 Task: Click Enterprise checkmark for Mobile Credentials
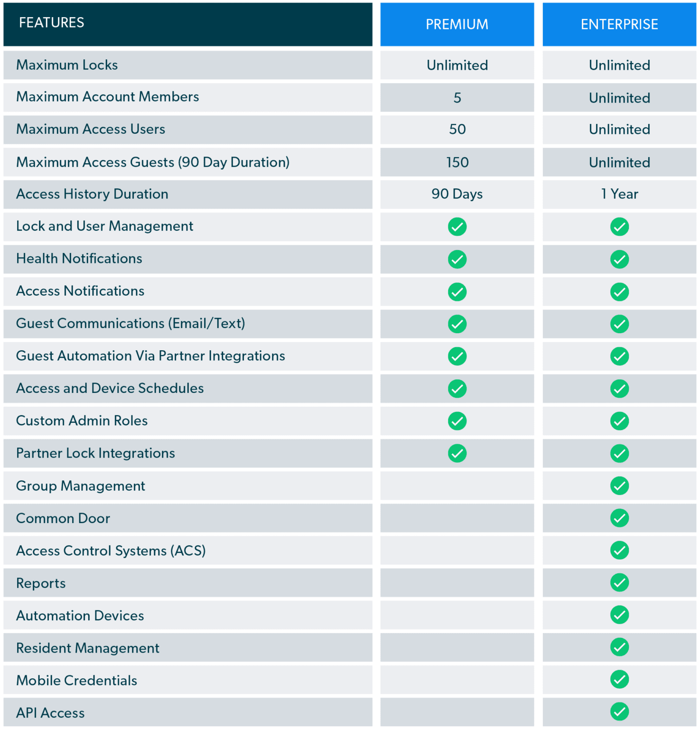[x=619, y=679]
